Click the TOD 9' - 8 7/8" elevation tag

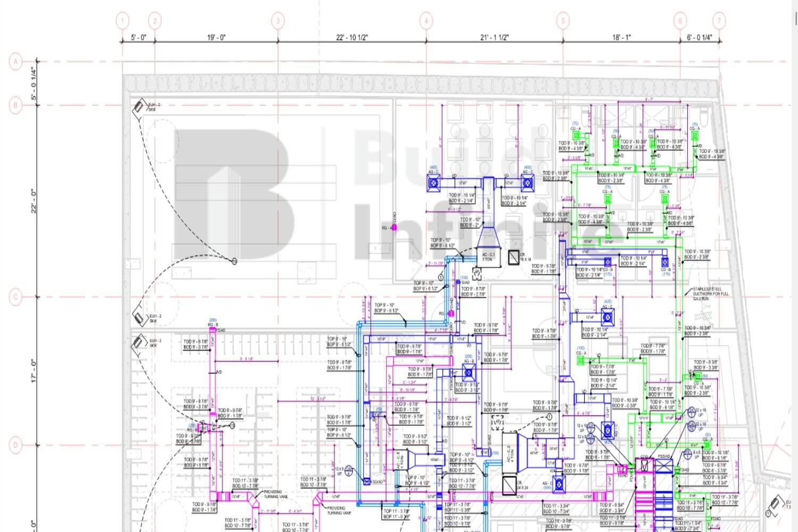pos(473,292)
